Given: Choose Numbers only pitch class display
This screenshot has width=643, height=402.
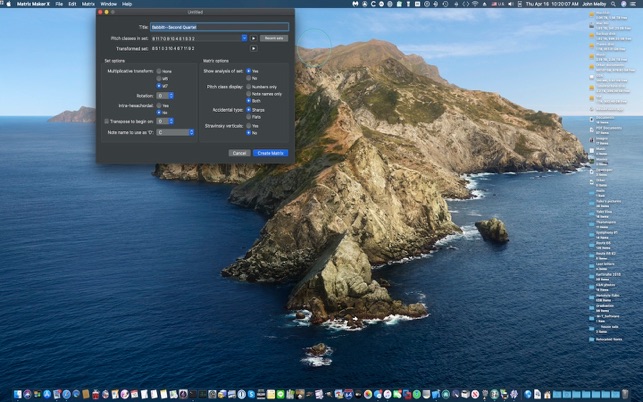Looking at the screenshot, I should pyautogui.click(x=249, y=87).
